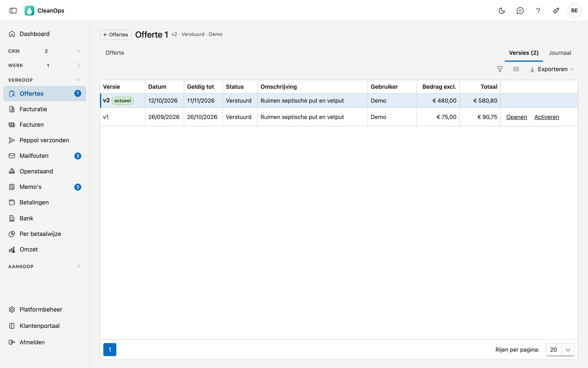Sort by the Datum column header
The width and height of the screenshot is (588, 368).
(165, 87)
